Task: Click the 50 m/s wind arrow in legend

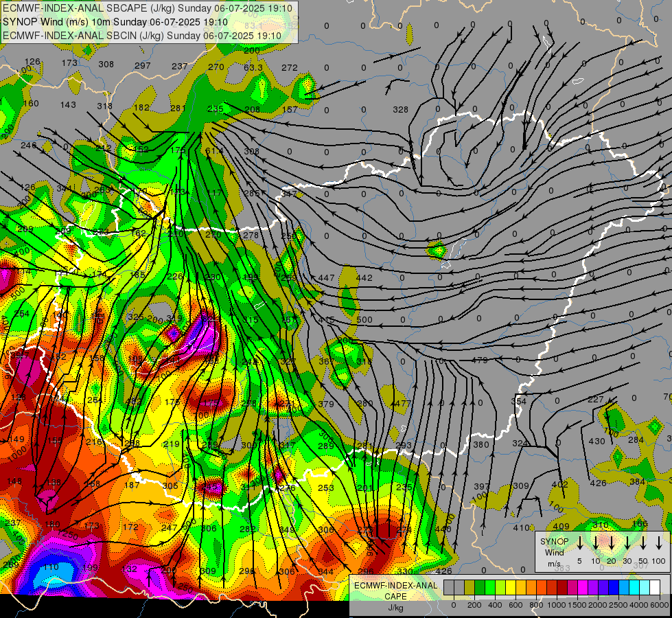Action: (x=643, y=543)
